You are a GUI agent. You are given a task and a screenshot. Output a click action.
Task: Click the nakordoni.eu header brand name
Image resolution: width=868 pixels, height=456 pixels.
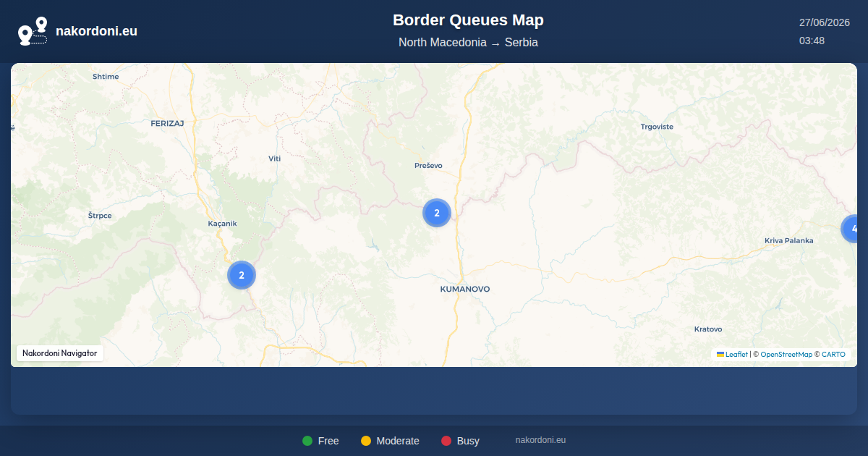[96, 31]
